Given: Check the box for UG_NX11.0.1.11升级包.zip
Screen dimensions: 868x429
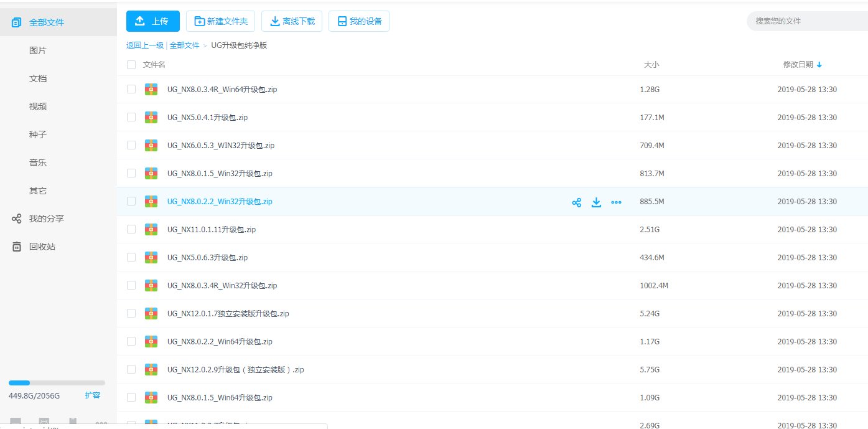Looking at the screenshot, I should click(131, 229).
